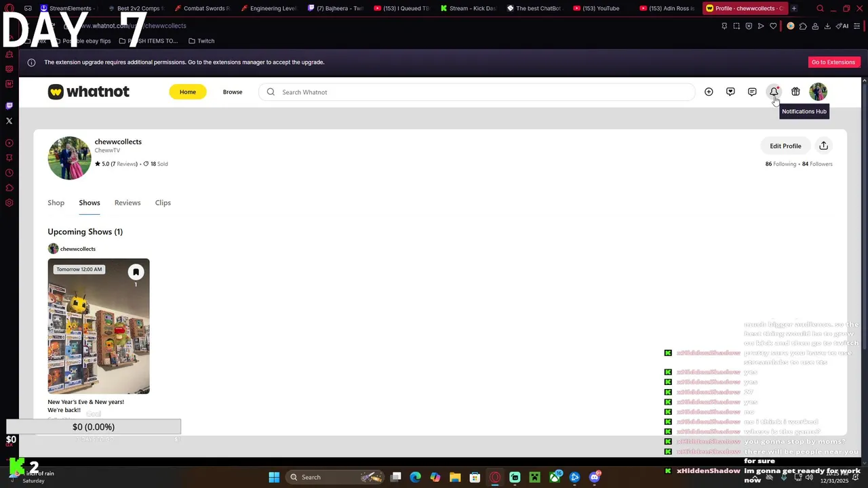Click the ad blocker shield icon
This screenshot has width=868, height=488.
(749, 26)
